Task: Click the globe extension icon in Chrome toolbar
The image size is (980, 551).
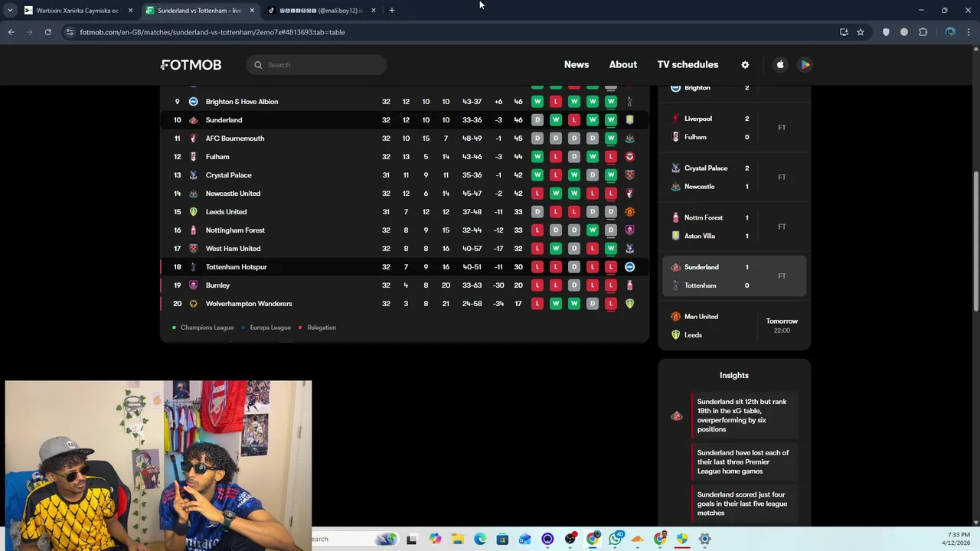Action: click(x=904, y=32)
